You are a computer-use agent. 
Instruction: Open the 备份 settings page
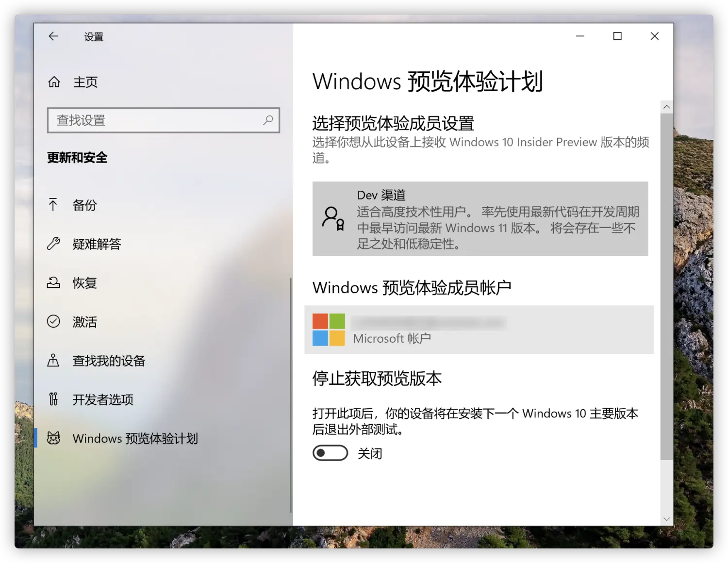(x=163, y=205)
